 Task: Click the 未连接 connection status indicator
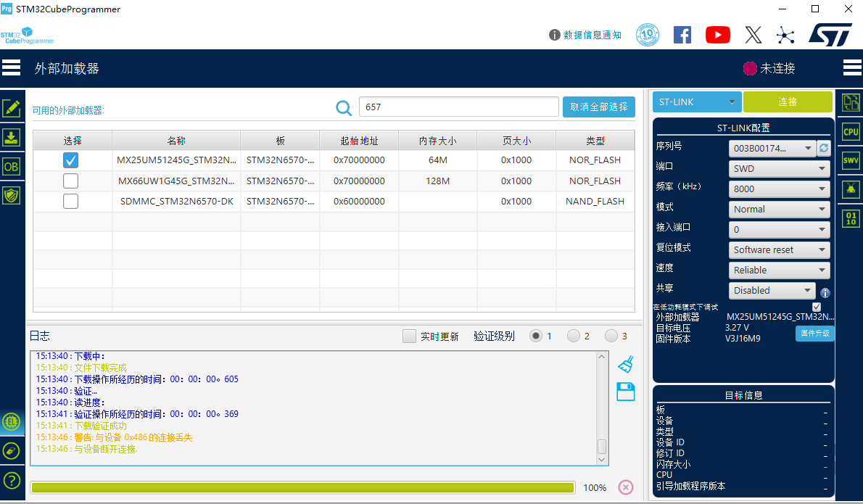(769, 68)
